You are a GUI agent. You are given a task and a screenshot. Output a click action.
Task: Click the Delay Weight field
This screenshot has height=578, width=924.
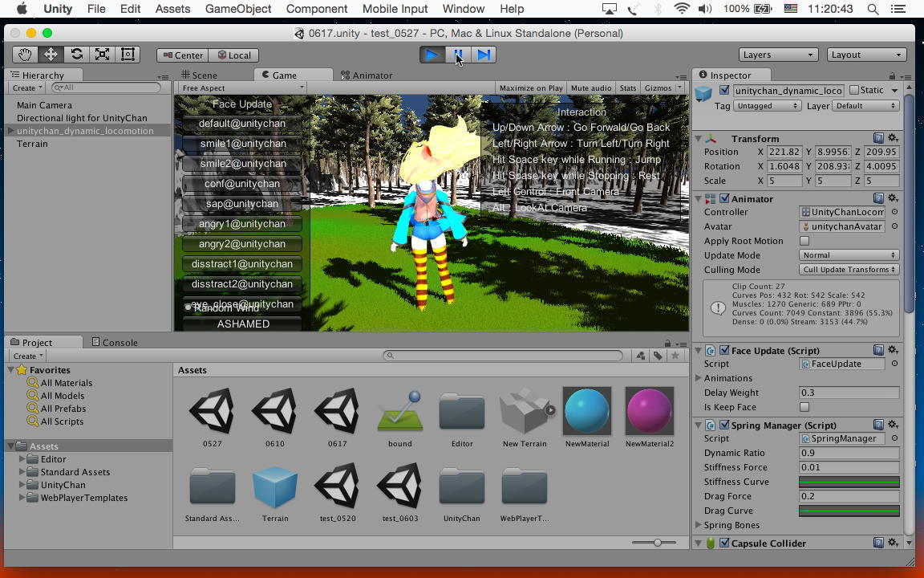pyautogui.click(x=849, y=393)
